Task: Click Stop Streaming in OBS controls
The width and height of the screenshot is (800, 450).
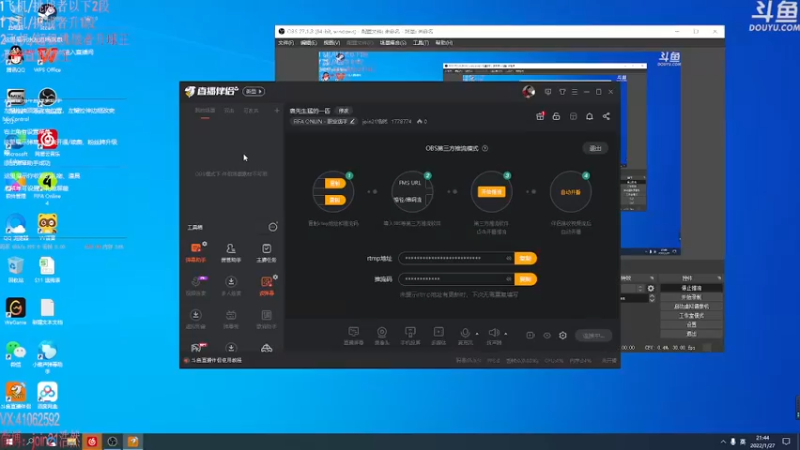Action: pos(691,288)
